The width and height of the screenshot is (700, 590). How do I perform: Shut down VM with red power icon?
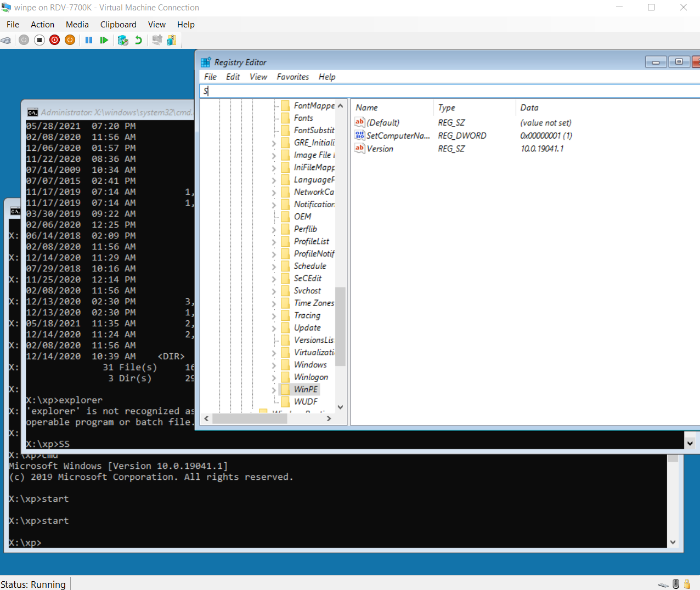click(x=54, y=40)
